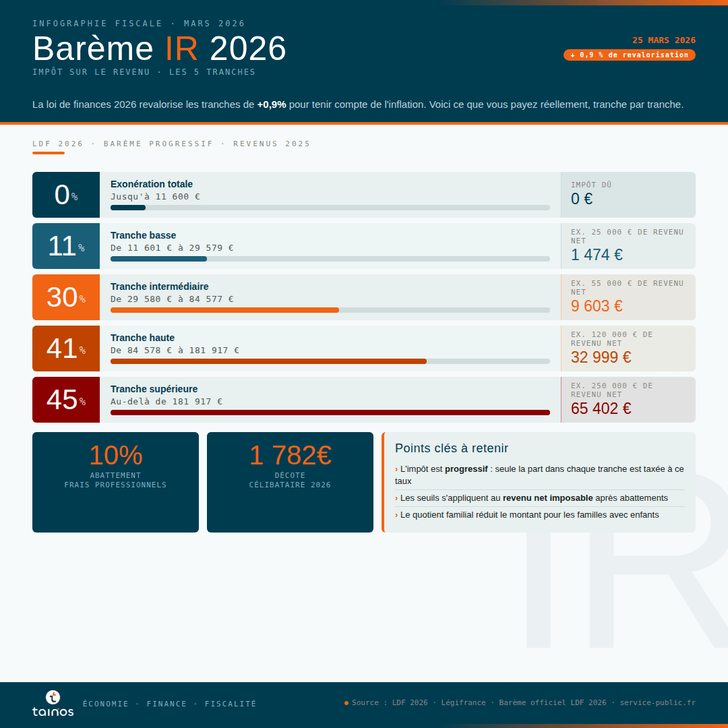Click the Points clés à retenir heading
728x728 pixels.
(x=452, y=448)
